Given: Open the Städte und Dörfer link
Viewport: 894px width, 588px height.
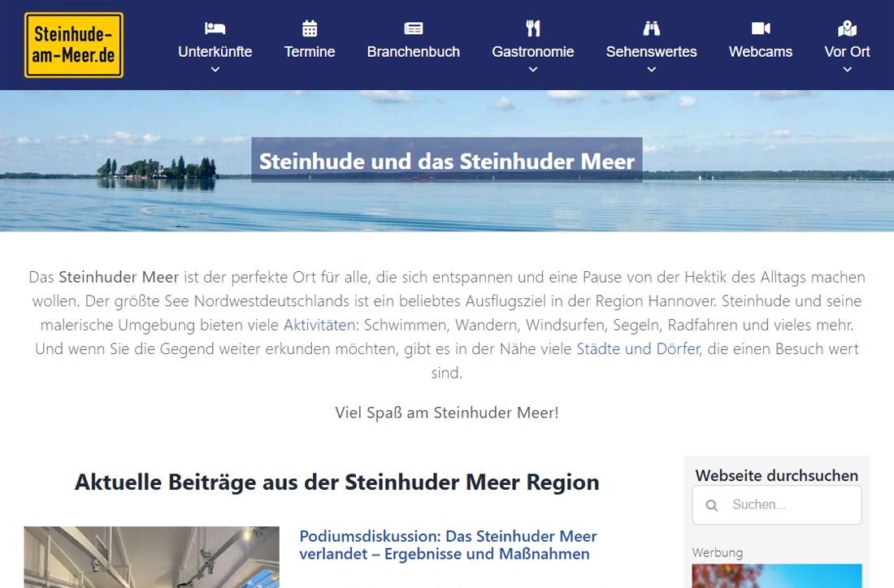Looking at the screenshot, I should point(638,349).
